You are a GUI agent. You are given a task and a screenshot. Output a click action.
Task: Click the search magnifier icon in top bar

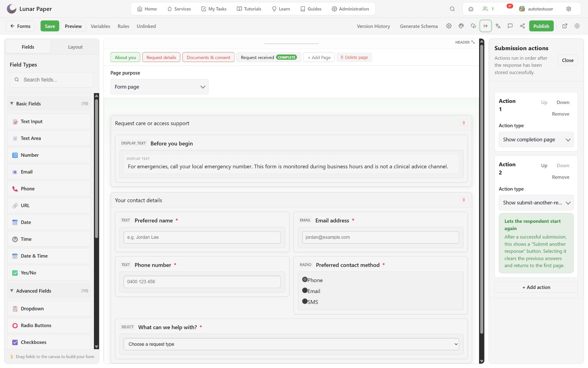[452, 9]
